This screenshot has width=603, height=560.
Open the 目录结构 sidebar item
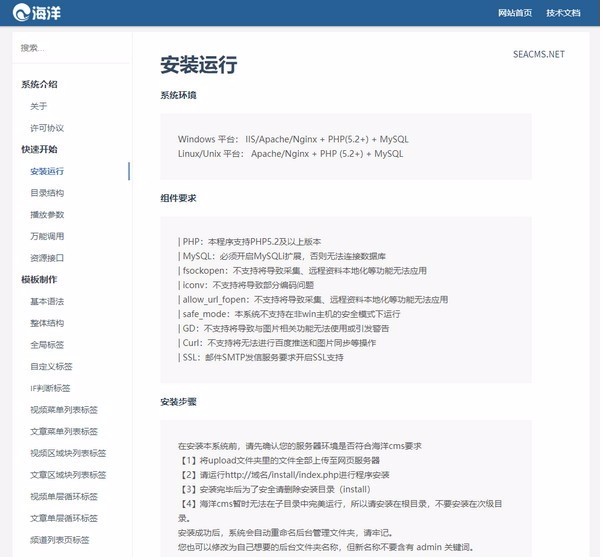(47, 193)
